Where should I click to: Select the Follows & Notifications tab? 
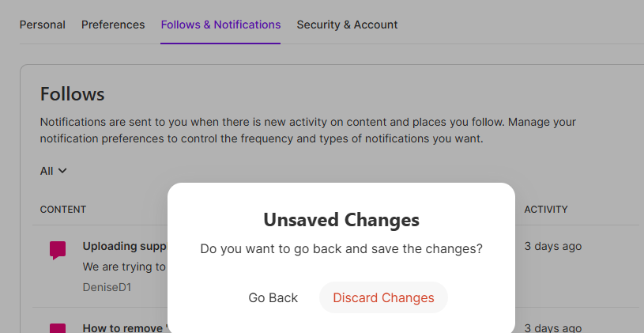(x=220, y=25)
